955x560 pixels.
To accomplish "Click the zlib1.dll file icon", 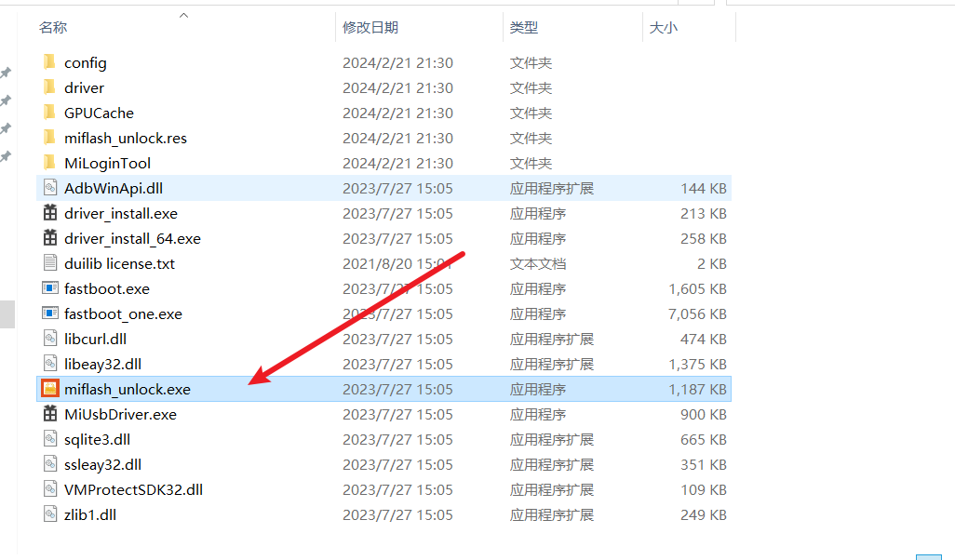I will click(x=50, y=513).
